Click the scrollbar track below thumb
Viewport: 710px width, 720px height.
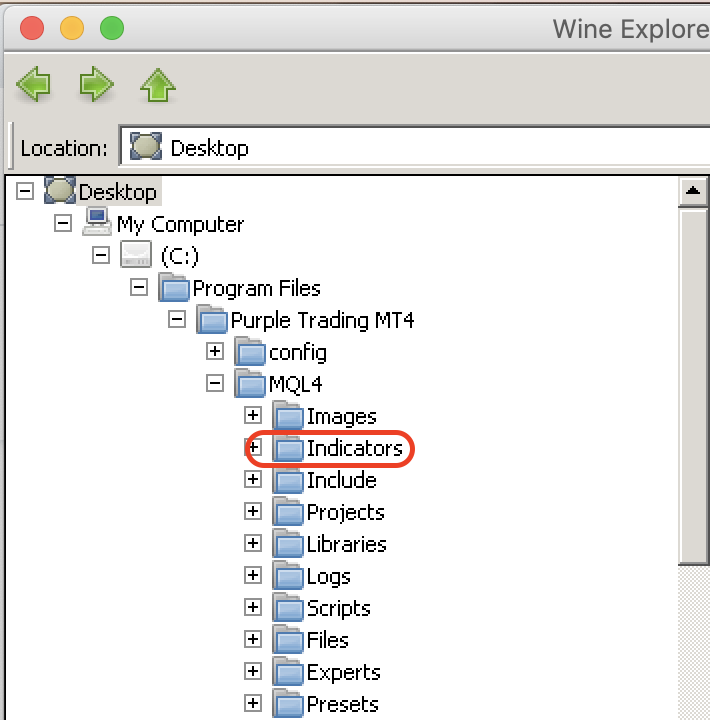[693, 642]
